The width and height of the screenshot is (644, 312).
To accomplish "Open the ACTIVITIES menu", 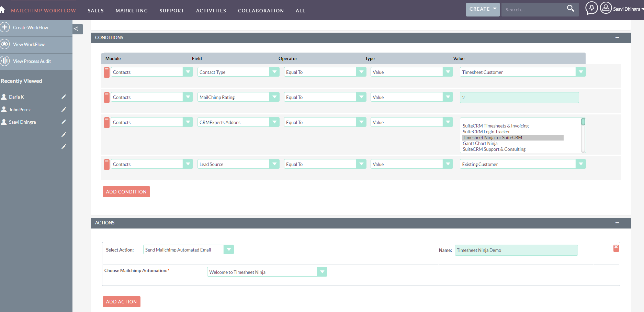I will pyautogui.click(x=211, y=11).
